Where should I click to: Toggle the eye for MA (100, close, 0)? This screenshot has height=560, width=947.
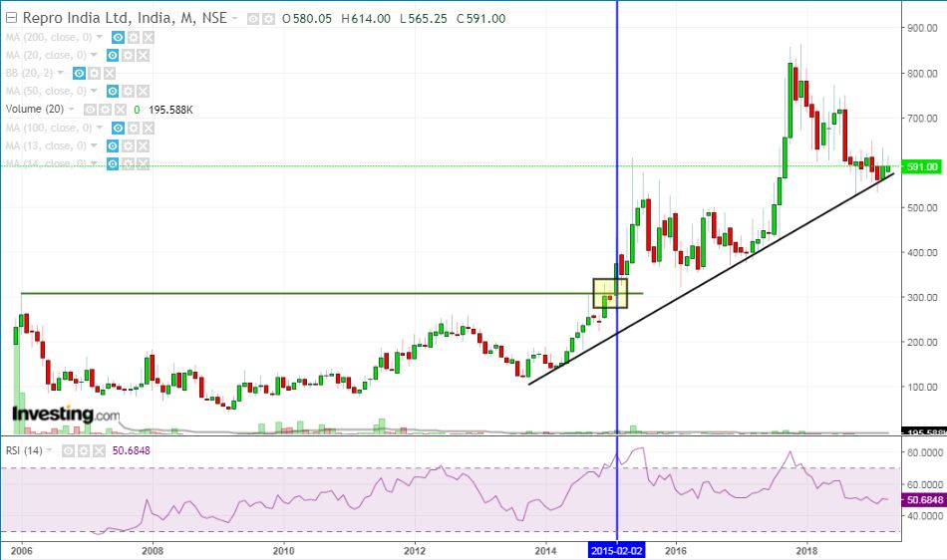coord(118,128)
